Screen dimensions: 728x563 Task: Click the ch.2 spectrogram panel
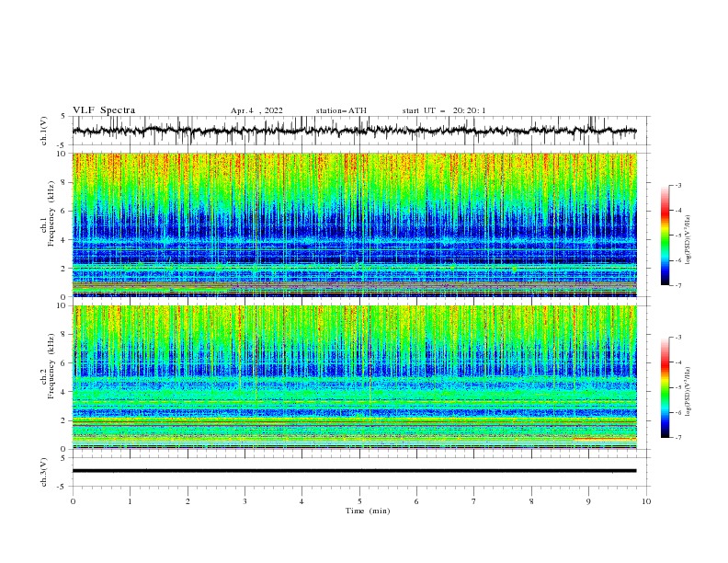pos(354,377)
